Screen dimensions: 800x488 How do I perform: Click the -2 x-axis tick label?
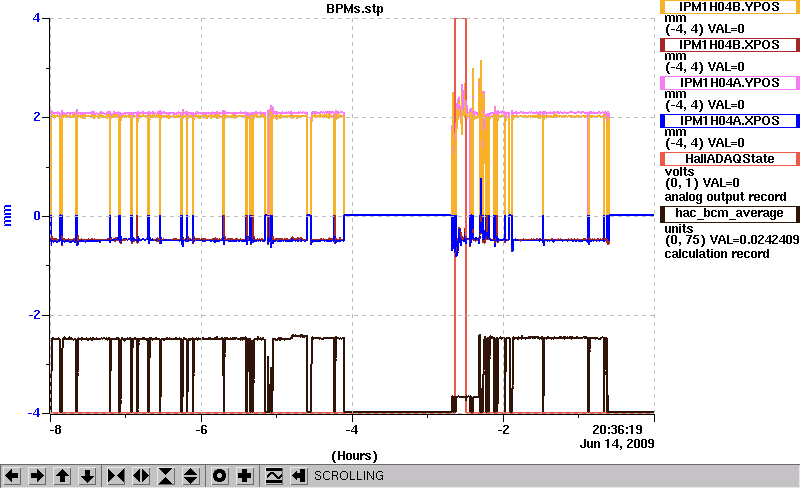(x=503, y=430)
